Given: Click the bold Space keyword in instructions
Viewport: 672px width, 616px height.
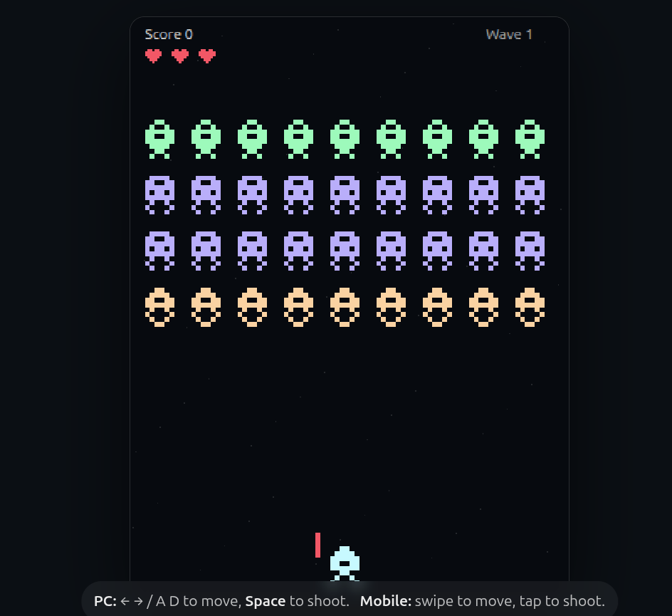Looking at the screenshot, I should (x=266, y=601).
